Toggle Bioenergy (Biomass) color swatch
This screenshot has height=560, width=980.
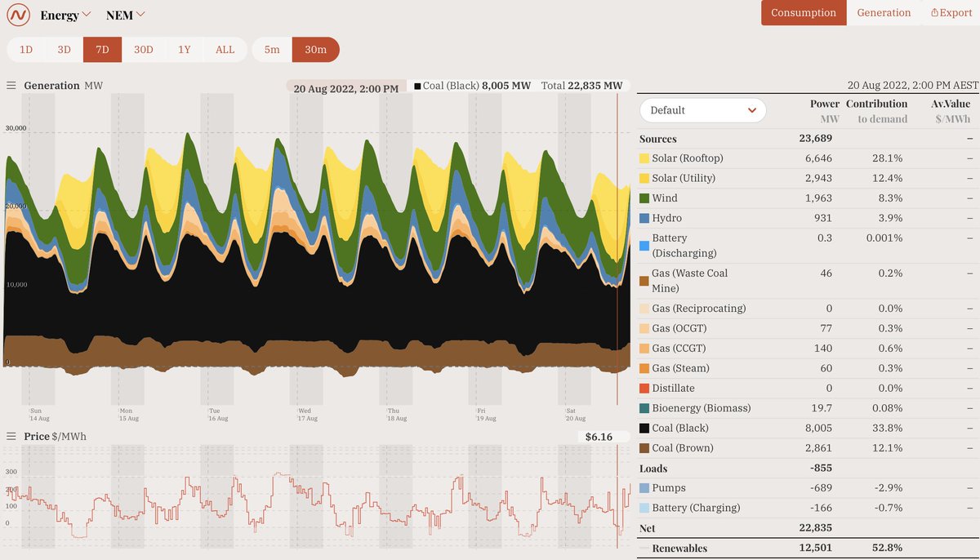pyautogui.click(x=644, y=408)
